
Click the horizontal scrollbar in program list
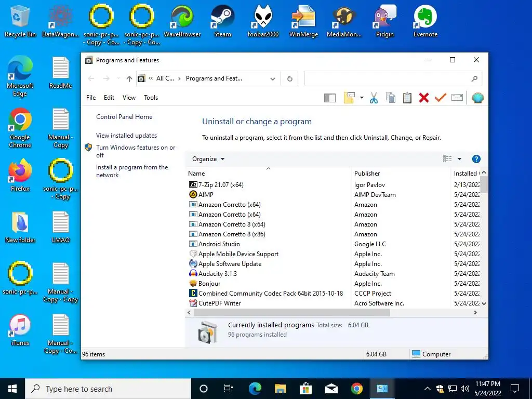coord(292,312)
